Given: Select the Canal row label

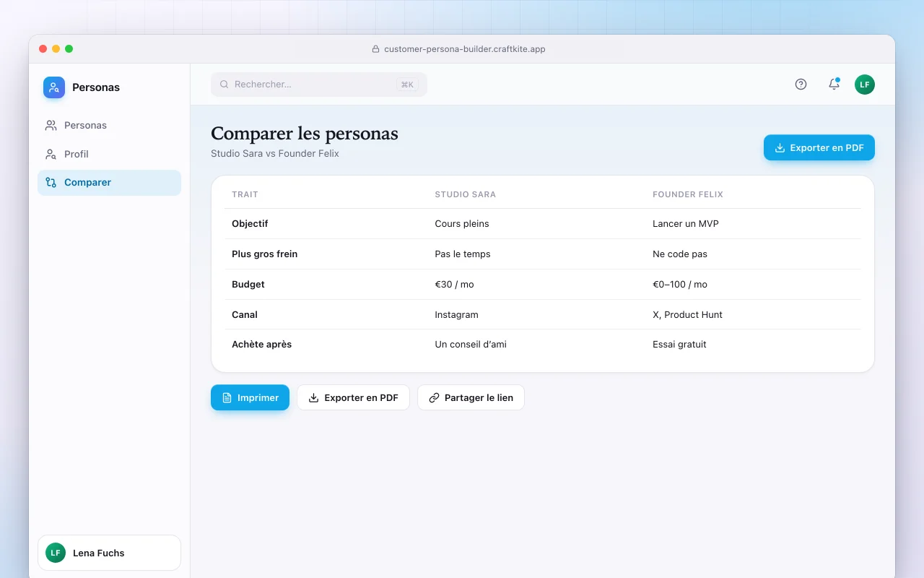Looking at the screenshot, I should 245,315.
